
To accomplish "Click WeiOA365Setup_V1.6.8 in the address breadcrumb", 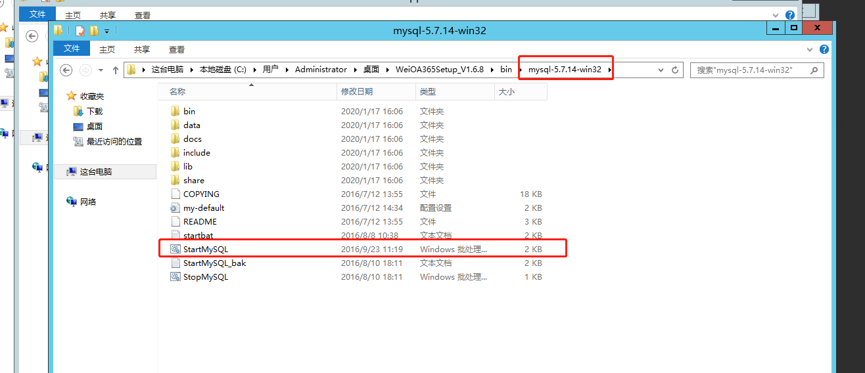I will coord(439,70).
